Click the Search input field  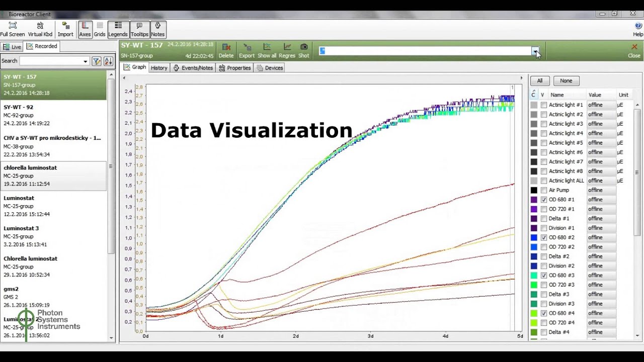(x=51, y=61)
